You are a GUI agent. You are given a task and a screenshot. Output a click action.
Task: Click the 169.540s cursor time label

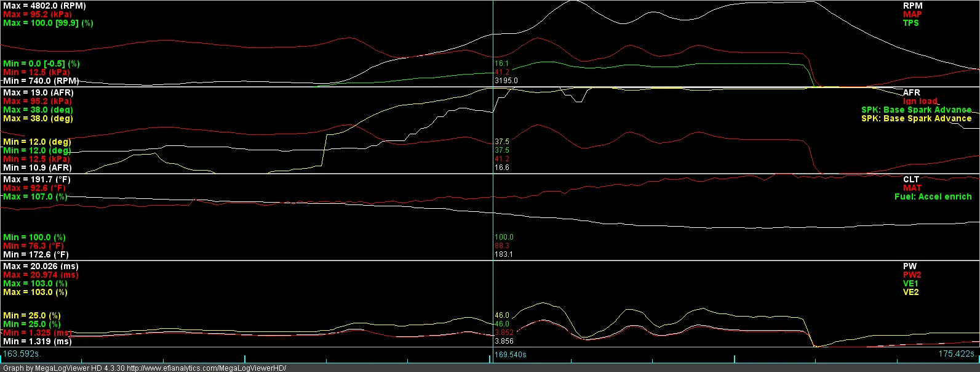point(511,355)
